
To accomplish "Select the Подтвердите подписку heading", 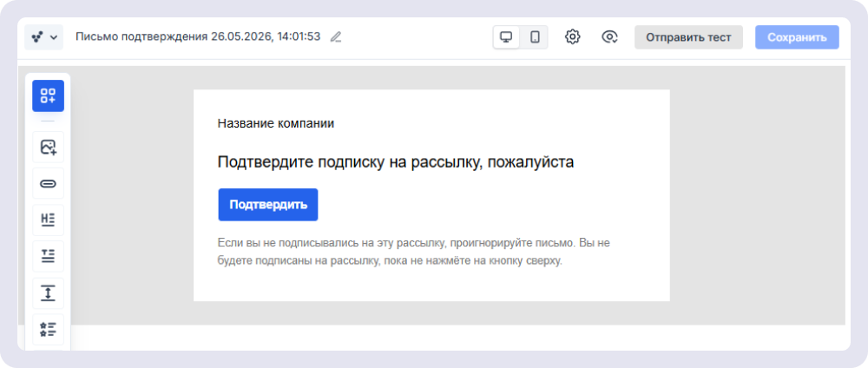I will [x=395, y=162].
